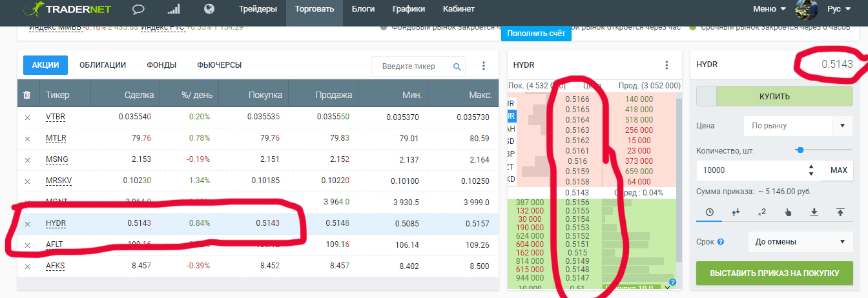Viewport: 868px width, 298px height.
Task: Click the trash icon in table header
Action: 27,95
